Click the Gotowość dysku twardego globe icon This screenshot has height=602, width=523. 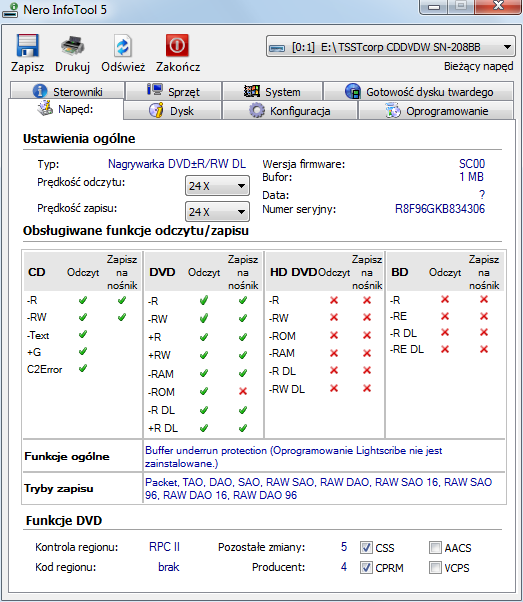[x=353, y=91]
